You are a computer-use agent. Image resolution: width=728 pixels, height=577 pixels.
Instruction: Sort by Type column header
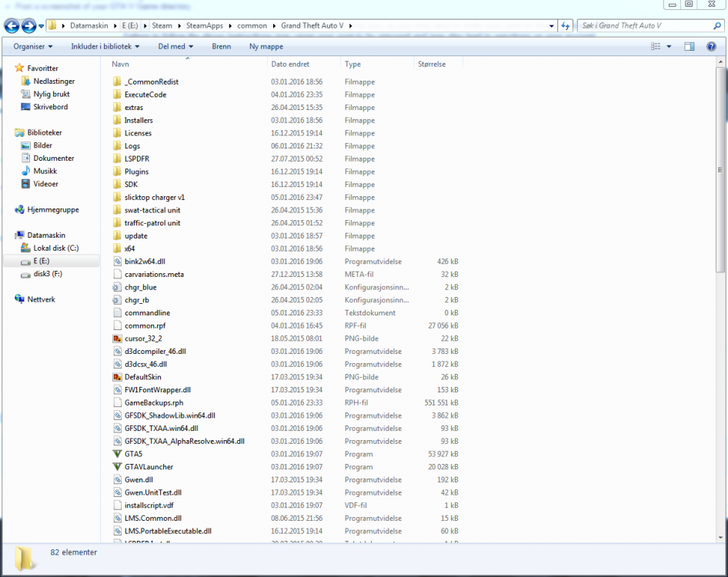(x=353, y=64)
